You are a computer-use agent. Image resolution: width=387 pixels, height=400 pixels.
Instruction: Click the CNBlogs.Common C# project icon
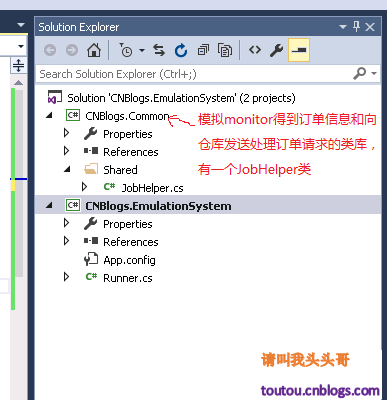(x=73, y=115)
